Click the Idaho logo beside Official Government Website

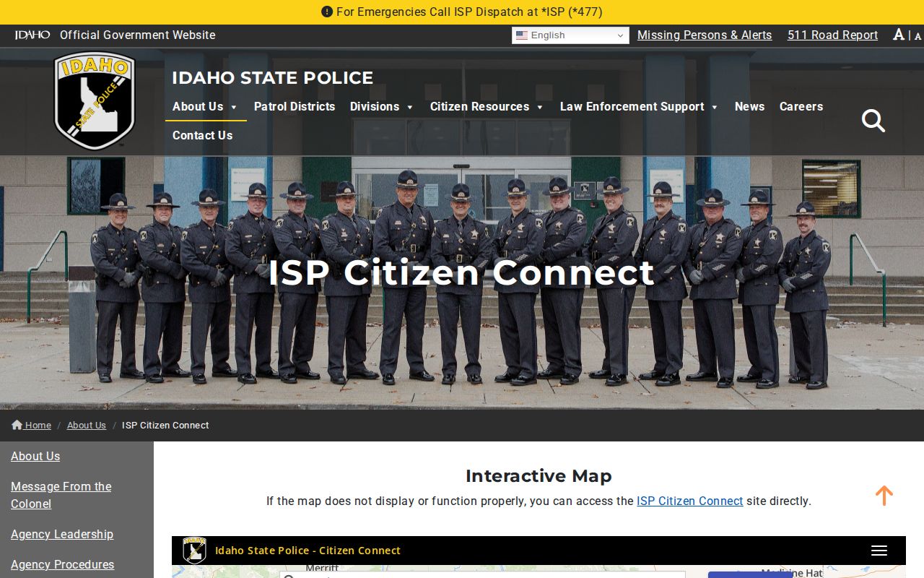pyautogui.click(x=32, y=35)
